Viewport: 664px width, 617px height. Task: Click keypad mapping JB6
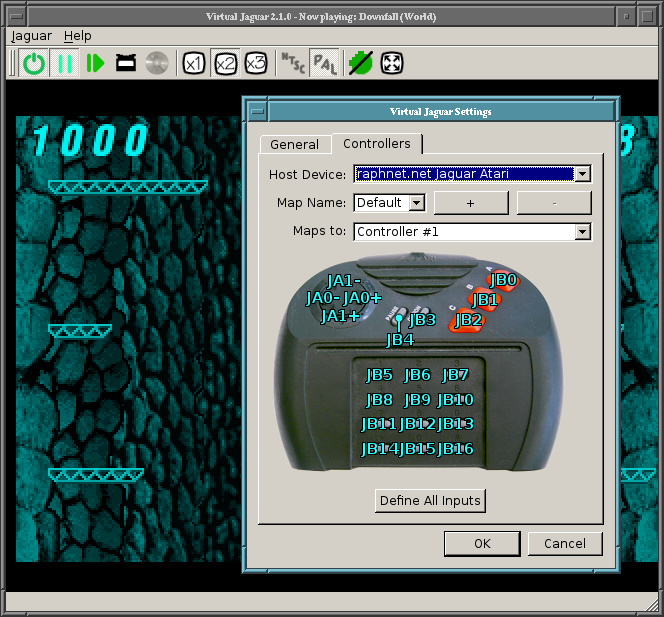tap(417, 375)
